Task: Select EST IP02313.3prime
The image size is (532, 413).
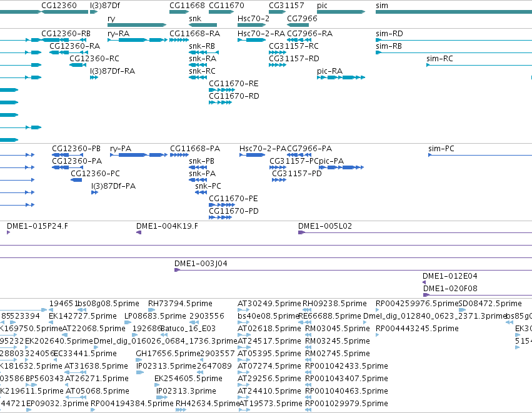Action: pyautogui.click(x=162, y=397)
